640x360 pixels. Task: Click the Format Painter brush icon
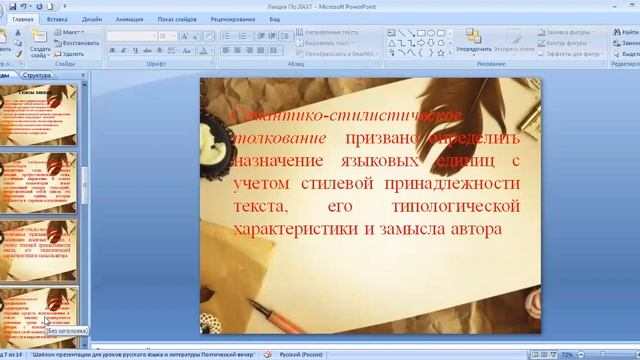(18, 53)
